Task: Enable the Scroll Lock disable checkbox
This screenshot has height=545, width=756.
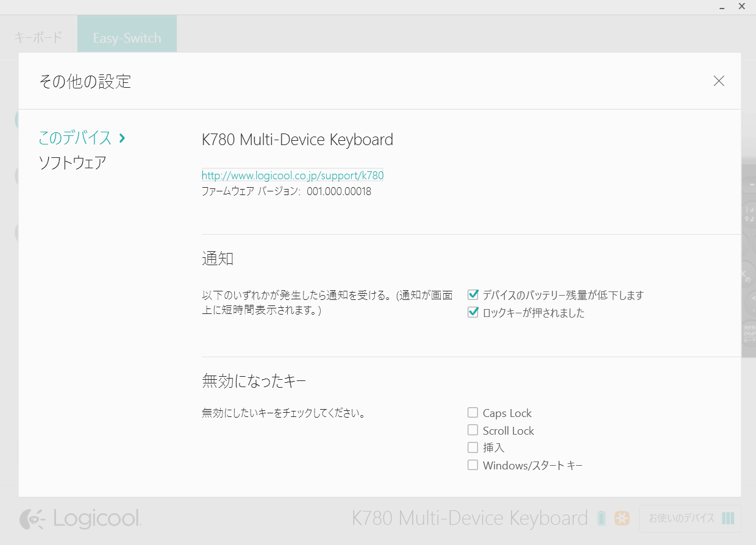Action: [472, 430]
